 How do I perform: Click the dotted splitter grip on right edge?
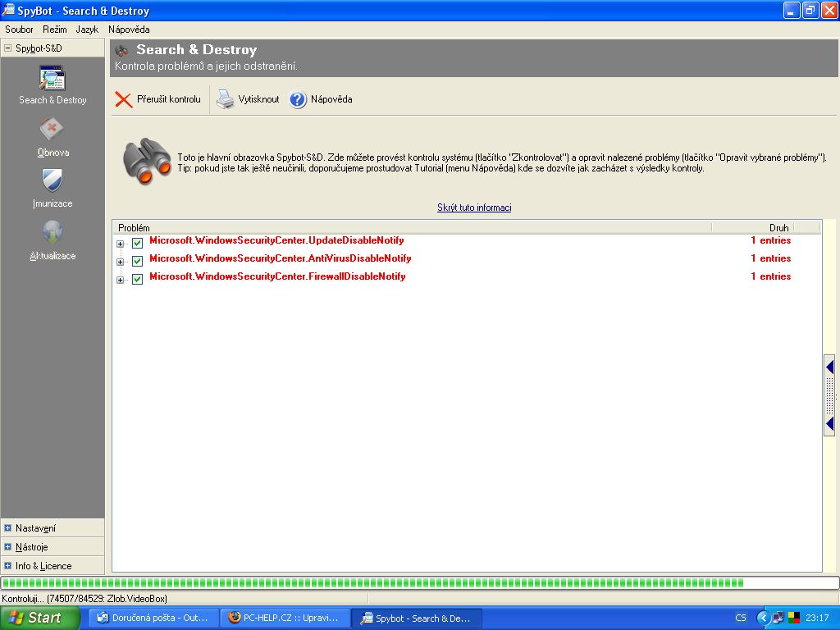tap(829, 396)
